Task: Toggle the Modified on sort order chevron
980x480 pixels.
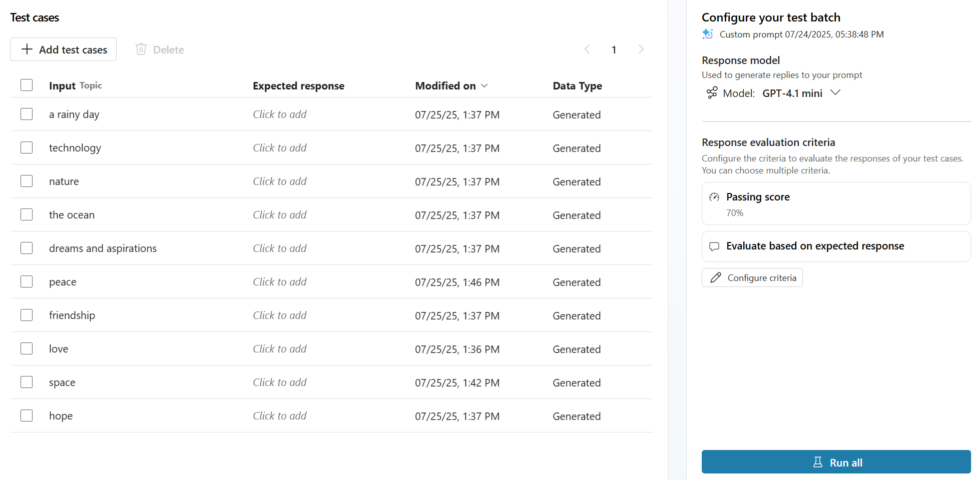Action: pos(484,85)
